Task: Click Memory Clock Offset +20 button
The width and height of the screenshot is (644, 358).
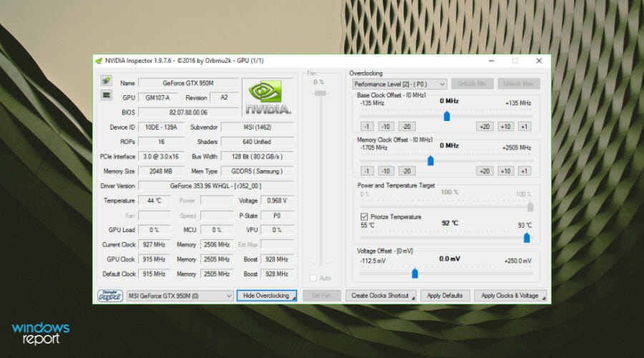Action: [484, 171]
